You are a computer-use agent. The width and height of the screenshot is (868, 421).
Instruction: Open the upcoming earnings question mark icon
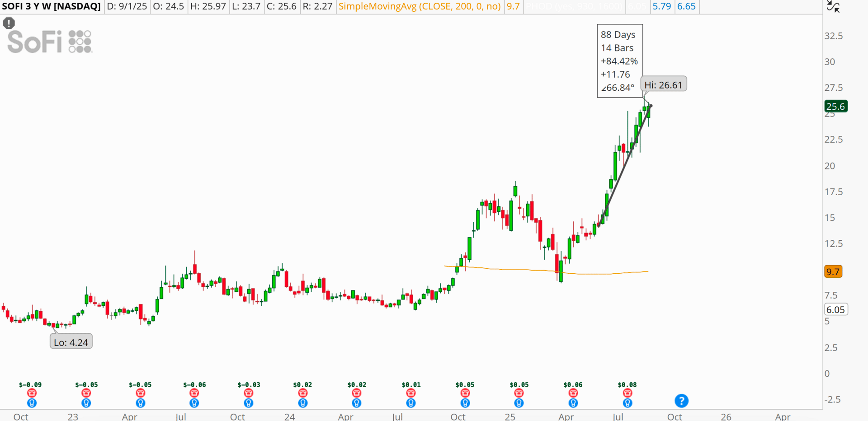tap(681, 401)
